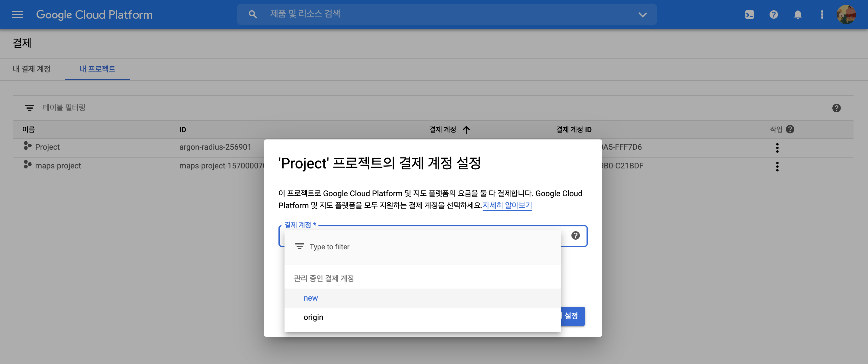This screenshot has height=364, width=868.
Task: Open the 자세히 알아보기 link
Action: 507,206
